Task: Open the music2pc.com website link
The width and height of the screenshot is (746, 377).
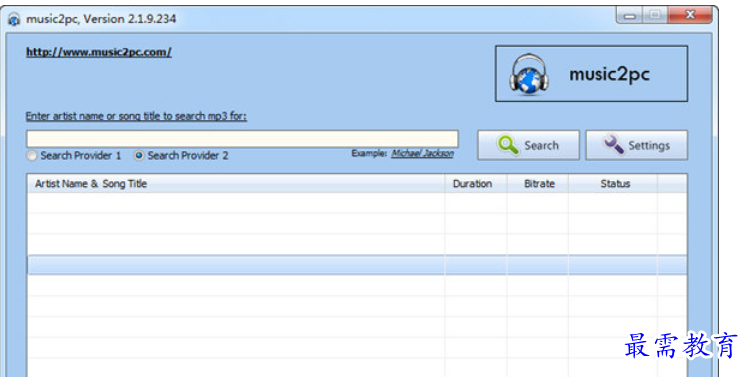Action: [x=98, y=52]
